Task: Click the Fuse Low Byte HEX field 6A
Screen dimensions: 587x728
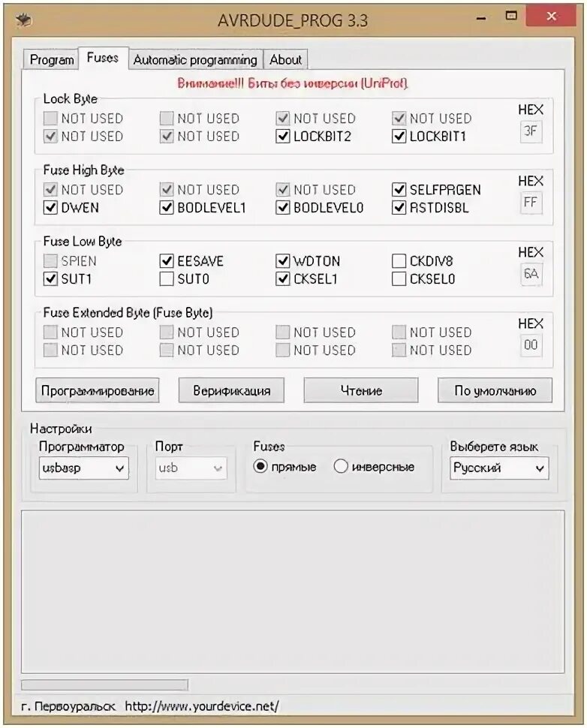Action: [531, 274]
